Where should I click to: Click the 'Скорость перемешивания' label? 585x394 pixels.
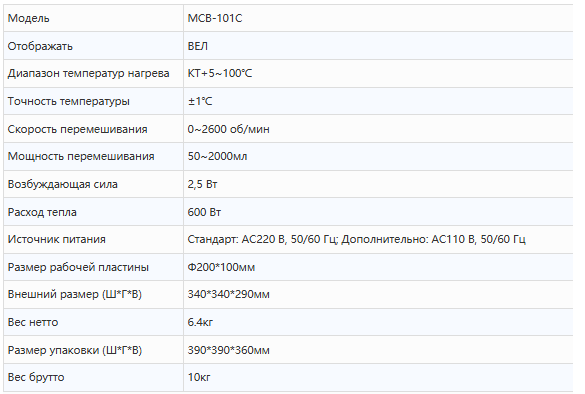[77, 129]
